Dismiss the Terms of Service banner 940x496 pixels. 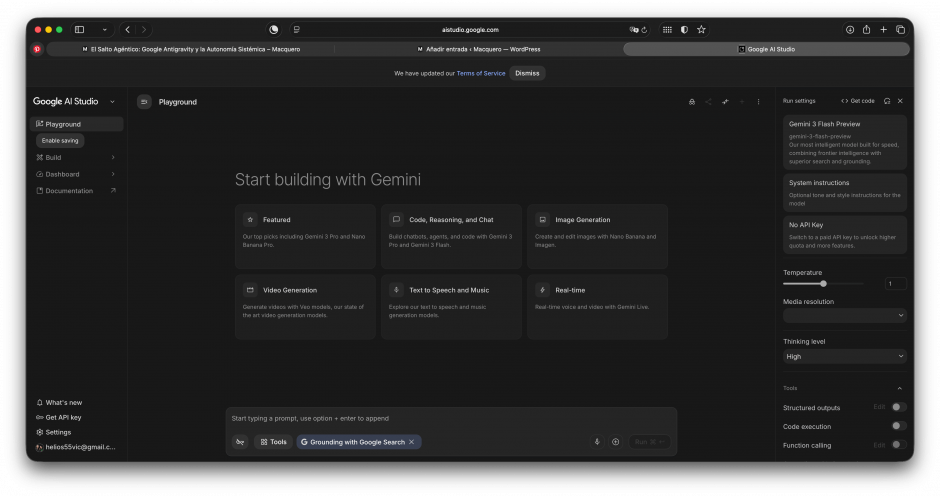[x=527, y=73]
